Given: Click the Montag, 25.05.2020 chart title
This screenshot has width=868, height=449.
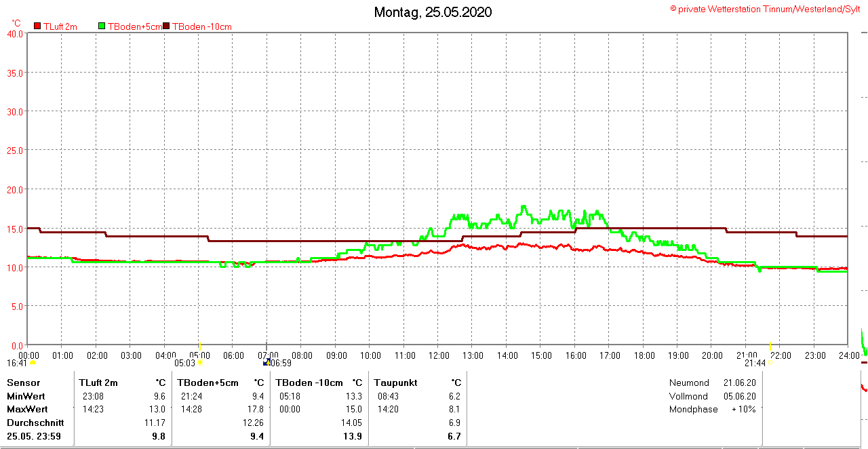Looking at the screenshot, I should tap(433, 12).
